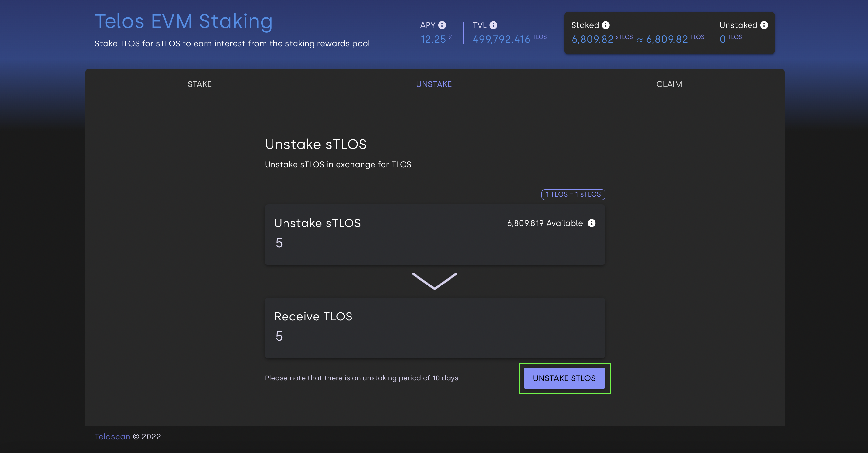Open the Staked info icon
This screenshot has width=868, height=453.
tap(606, 25)
